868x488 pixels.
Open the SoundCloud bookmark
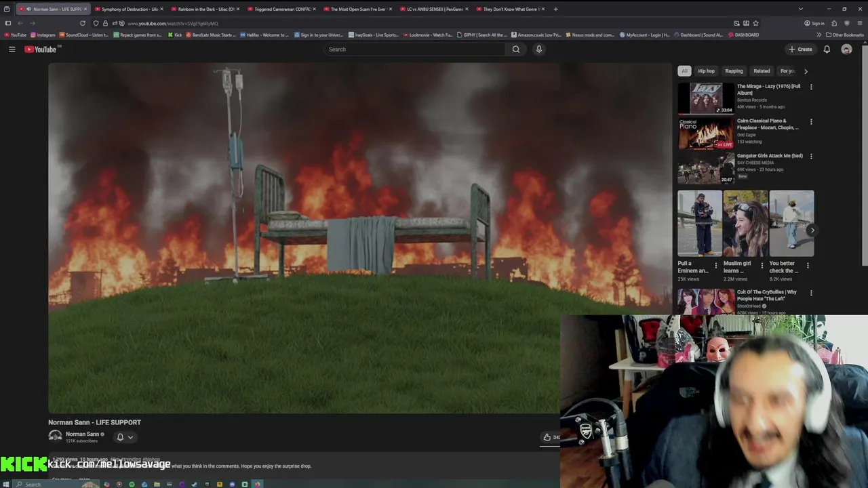(x=84, y=35)
